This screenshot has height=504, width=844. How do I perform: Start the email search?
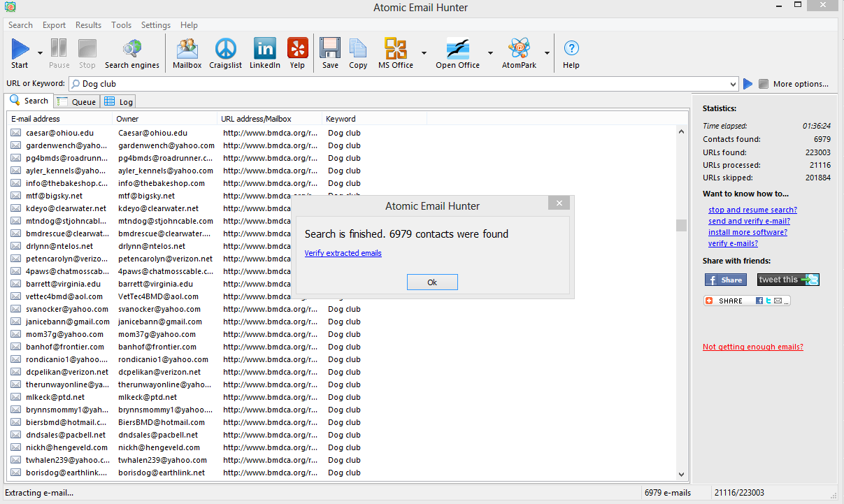coord(20,53)
